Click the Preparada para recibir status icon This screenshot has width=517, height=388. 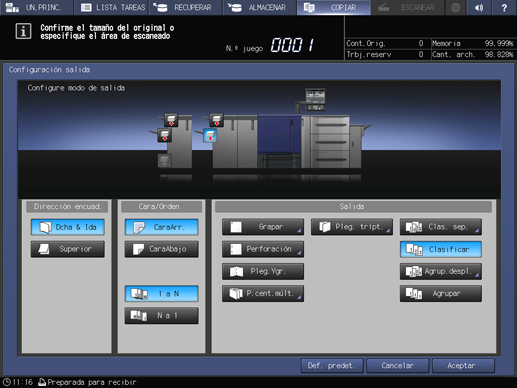pos(42,382)
